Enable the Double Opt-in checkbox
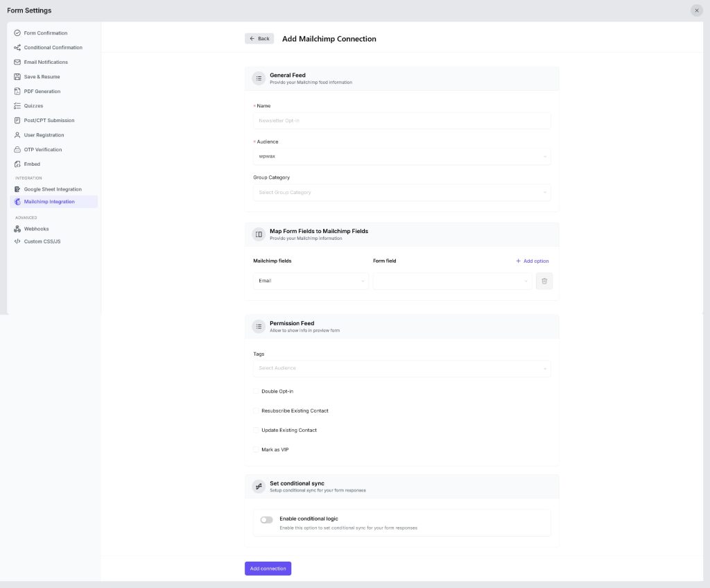Viewport: 710px width, 588px height. (x=257, y=391)
